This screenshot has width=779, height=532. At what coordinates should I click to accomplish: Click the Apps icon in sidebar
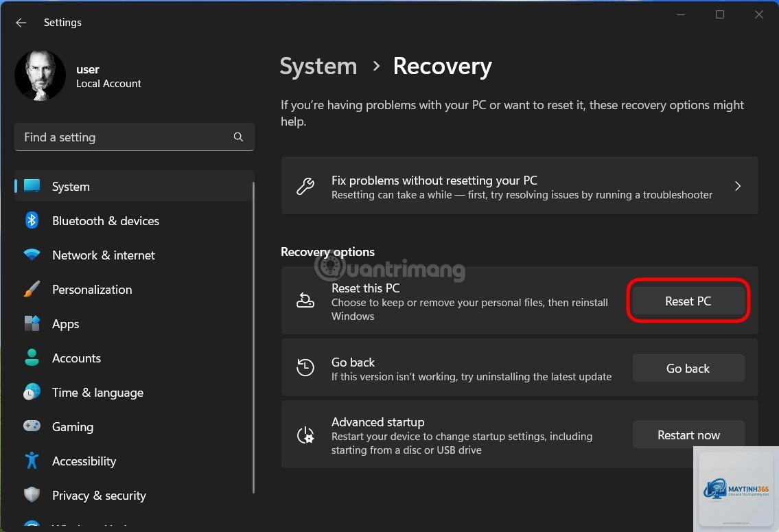click(x=32, y=323)
